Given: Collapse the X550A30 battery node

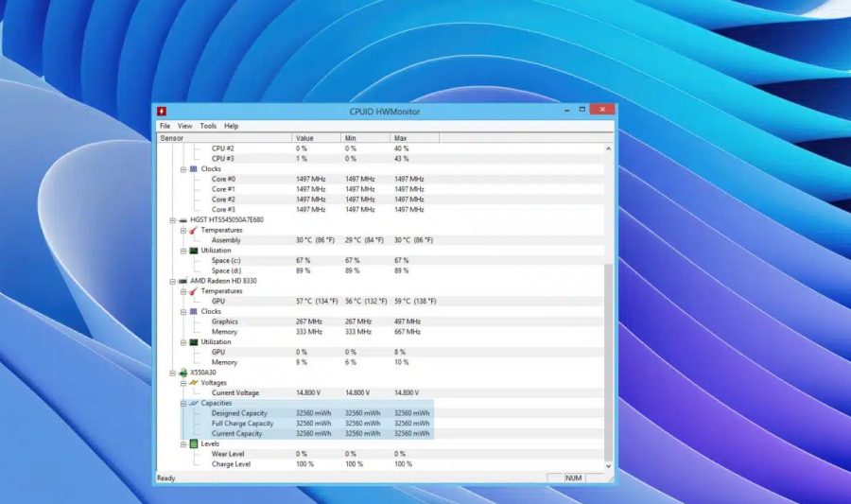Looking at the screenshot, I should 173,373.
